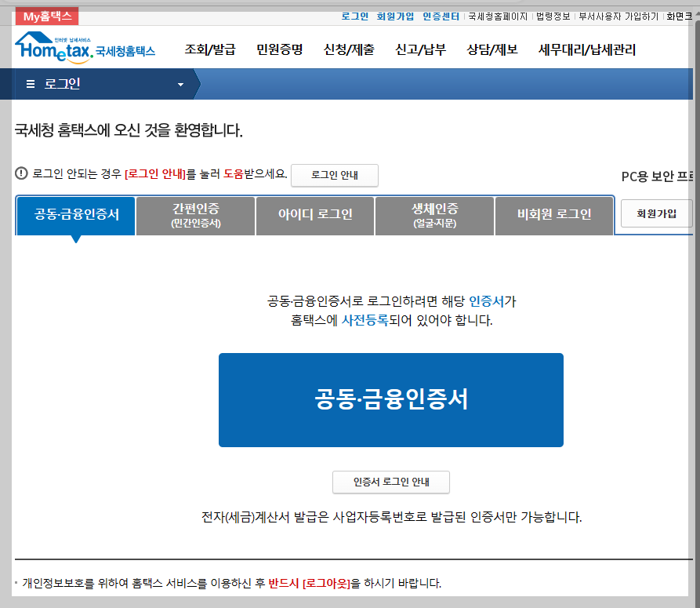
Task: Open the 생체인증 (얼굴·지문) tab
Action: [433, 215]
